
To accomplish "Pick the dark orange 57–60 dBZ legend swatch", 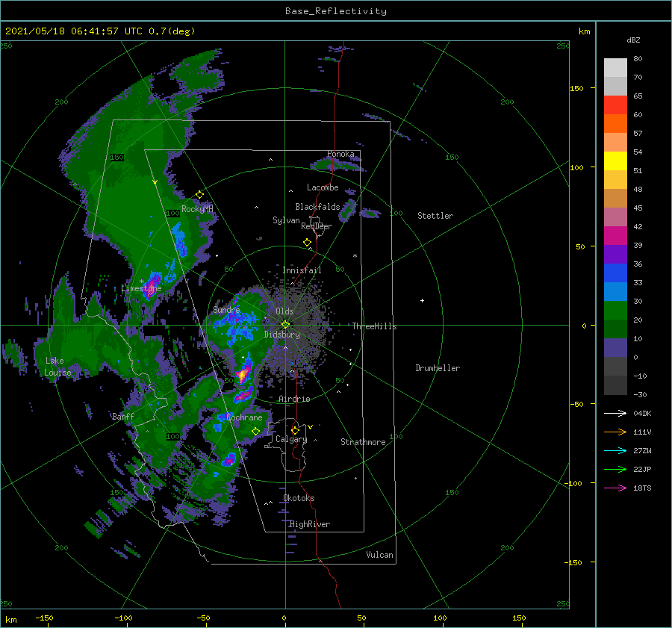I will coord(615,124).
